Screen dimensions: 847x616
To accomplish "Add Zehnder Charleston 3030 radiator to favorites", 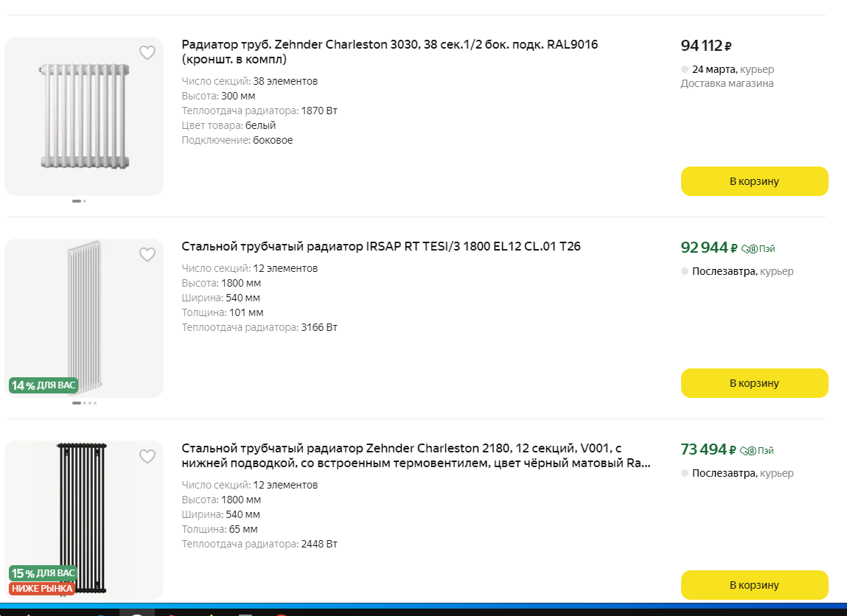I will click(x=147, y=53).
